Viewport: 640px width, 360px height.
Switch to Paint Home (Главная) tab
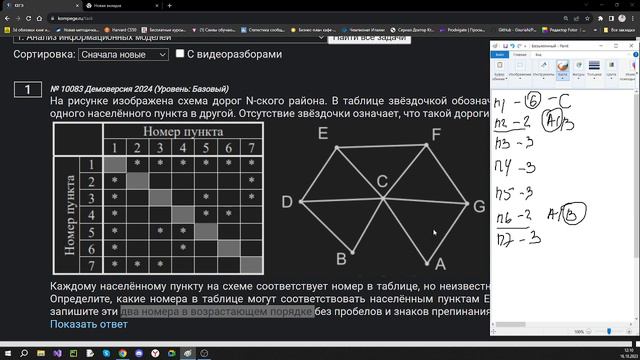tap(520, 55)
